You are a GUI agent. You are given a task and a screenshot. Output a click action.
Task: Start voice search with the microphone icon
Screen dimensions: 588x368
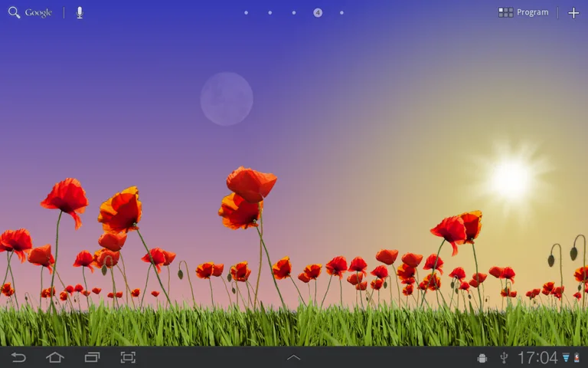80,13
